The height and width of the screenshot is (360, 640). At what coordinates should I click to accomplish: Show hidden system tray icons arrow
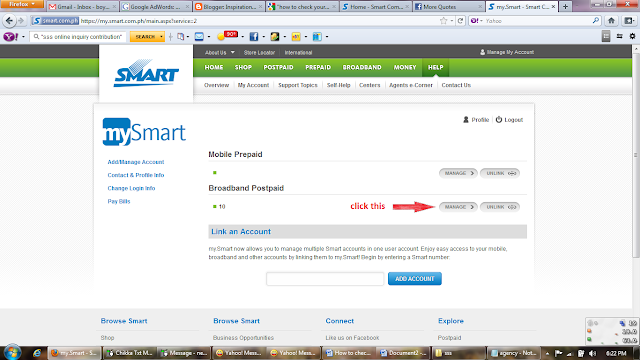pyautogui.click(x=547, y=353)
